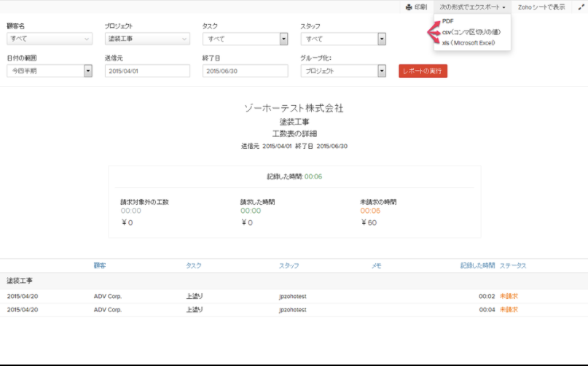Image resolution: width=588 pixels, height=366 pixels.
Task: Expand the タスク dropdown arrow
Action: pos(283,39)
